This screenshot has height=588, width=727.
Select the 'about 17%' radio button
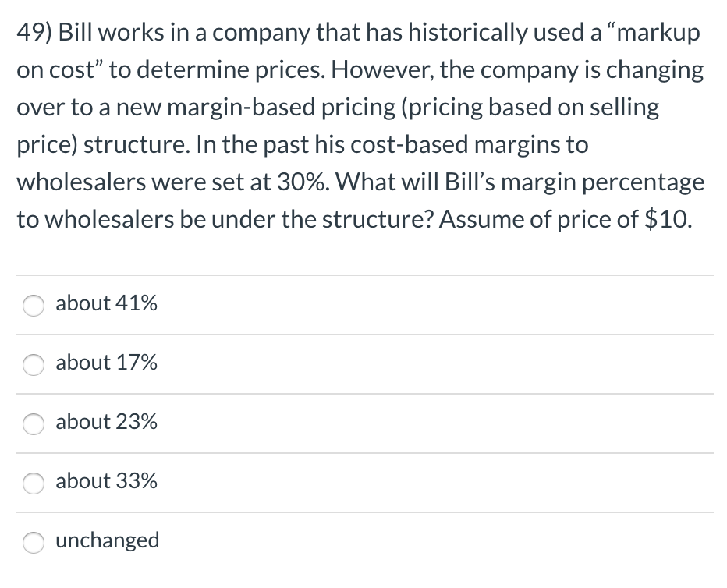(33, 365)
